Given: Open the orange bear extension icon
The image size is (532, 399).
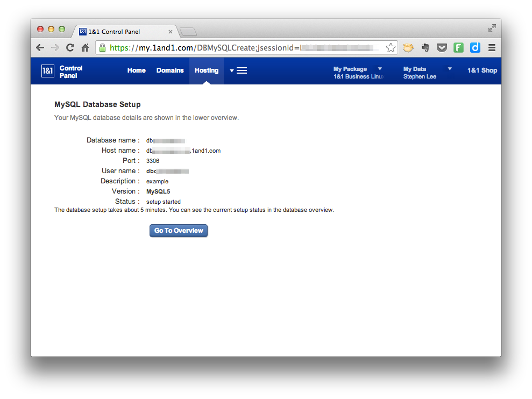Looking at the screenshot, I should tap(408, 48).
